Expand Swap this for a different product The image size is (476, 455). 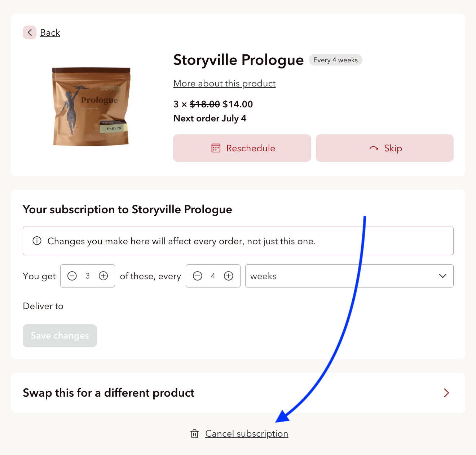pyautogui.click(x=238, y=393)
